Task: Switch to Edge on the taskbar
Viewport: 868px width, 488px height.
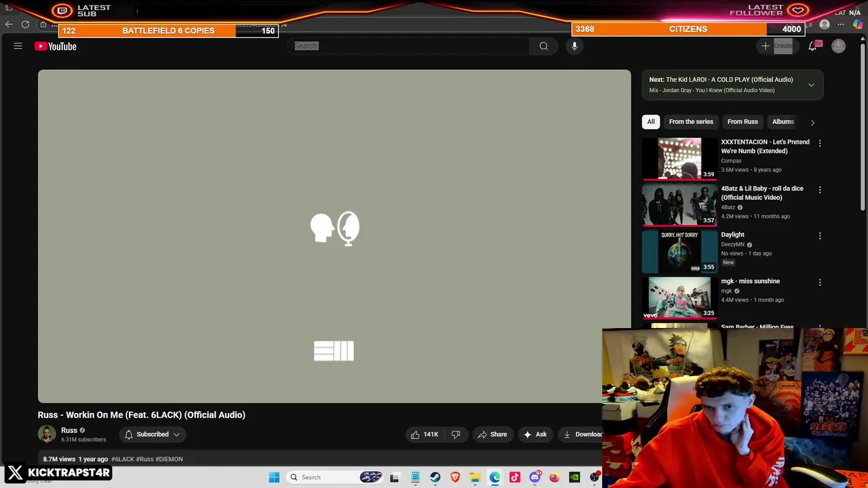Action: [x=495, y=477]
